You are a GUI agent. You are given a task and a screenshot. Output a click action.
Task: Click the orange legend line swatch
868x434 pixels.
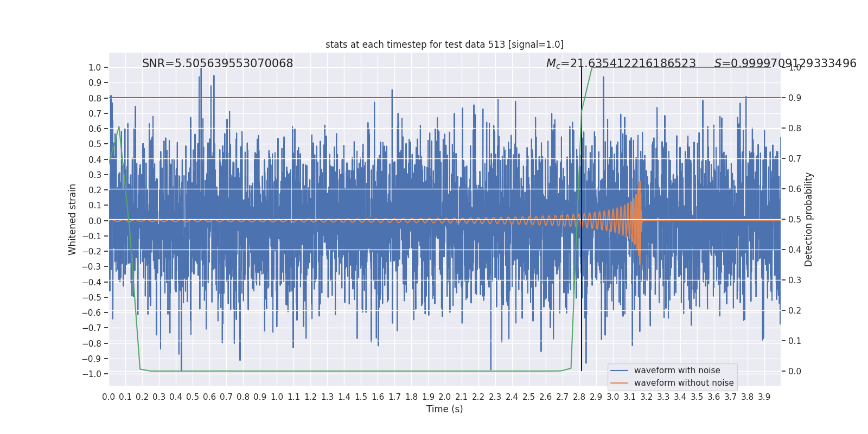(620, 383)
